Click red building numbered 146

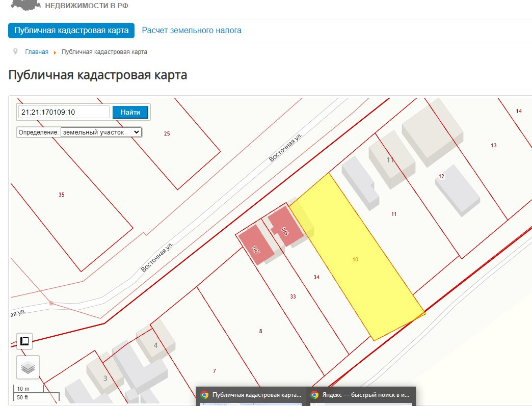(285, 227)
